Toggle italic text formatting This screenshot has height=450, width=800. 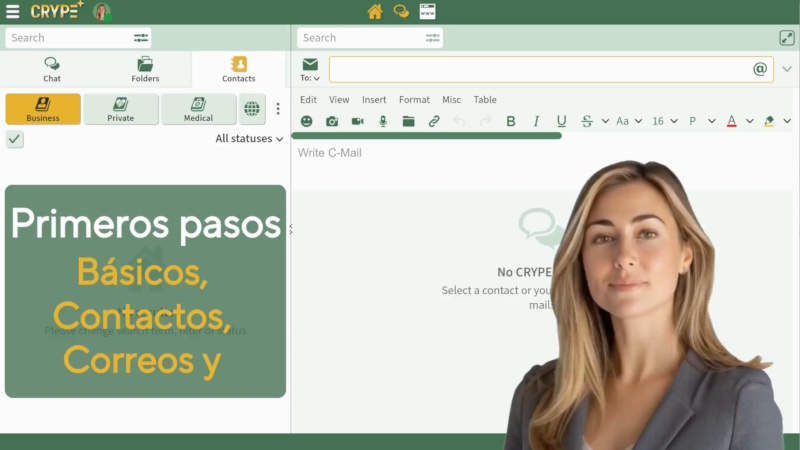536,121
